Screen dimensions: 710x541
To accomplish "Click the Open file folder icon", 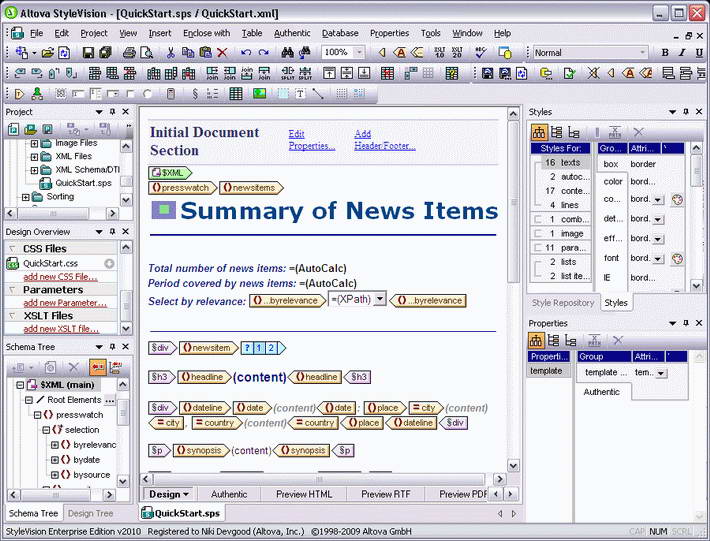I will click(x=47, y=53).
